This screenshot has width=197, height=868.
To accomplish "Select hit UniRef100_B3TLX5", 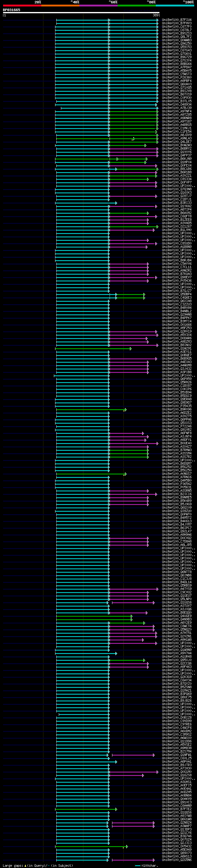I will 176,101.
